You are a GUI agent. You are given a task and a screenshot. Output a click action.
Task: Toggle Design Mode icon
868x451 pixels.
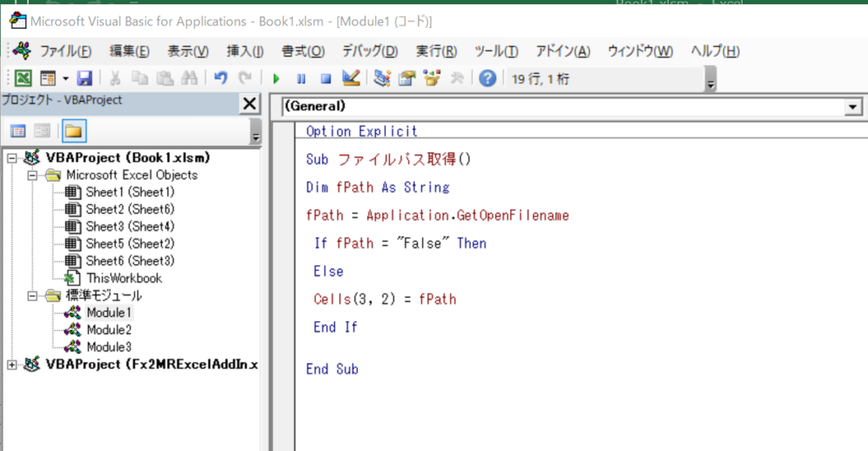pyautogui.click(x=351, y=78)
